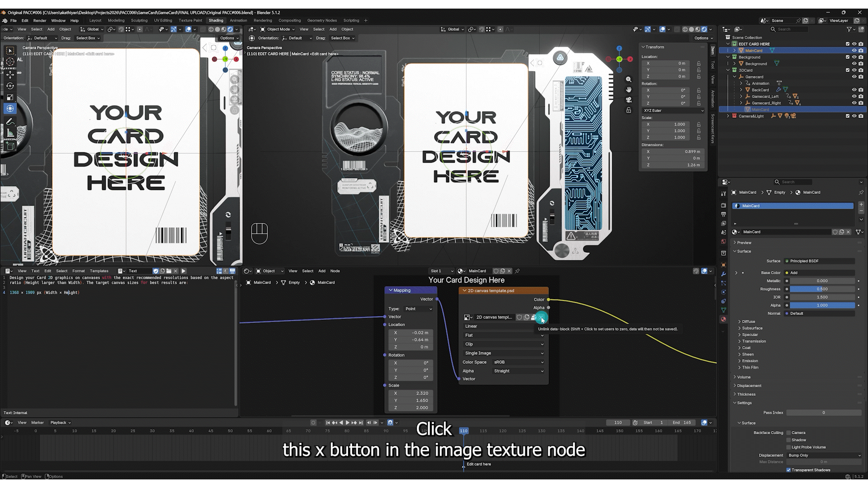Click the filter funnel icon in outliner
Screen dimensions: 868x488
849,29
